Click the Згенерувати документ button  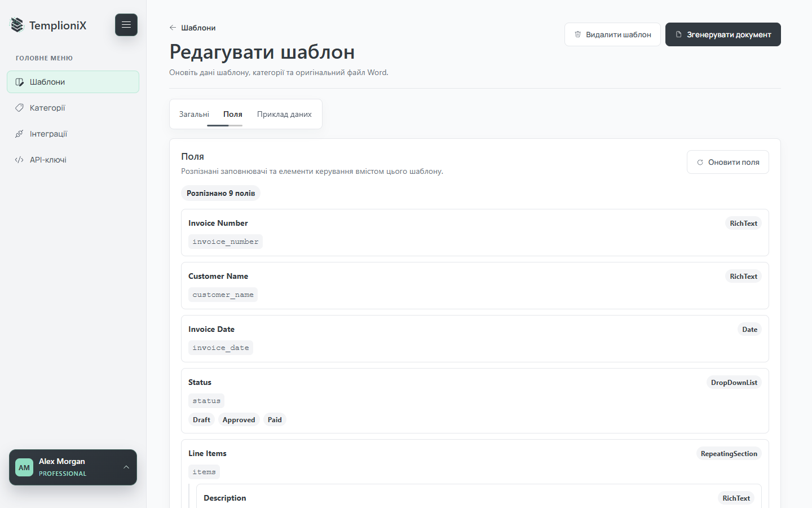(723, 34)
